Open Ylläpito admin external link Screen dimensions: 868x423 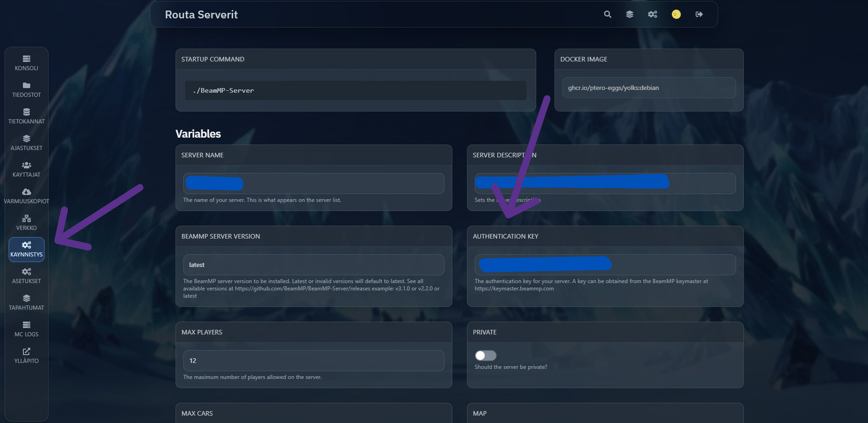[x=27, y=356]
